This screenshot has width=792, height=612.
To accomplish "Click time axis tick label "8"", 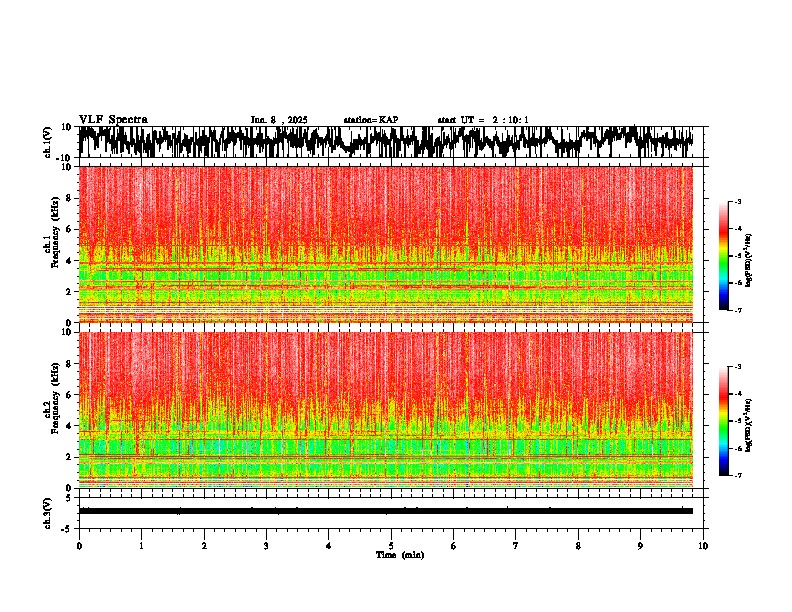I will pos(578,546).
